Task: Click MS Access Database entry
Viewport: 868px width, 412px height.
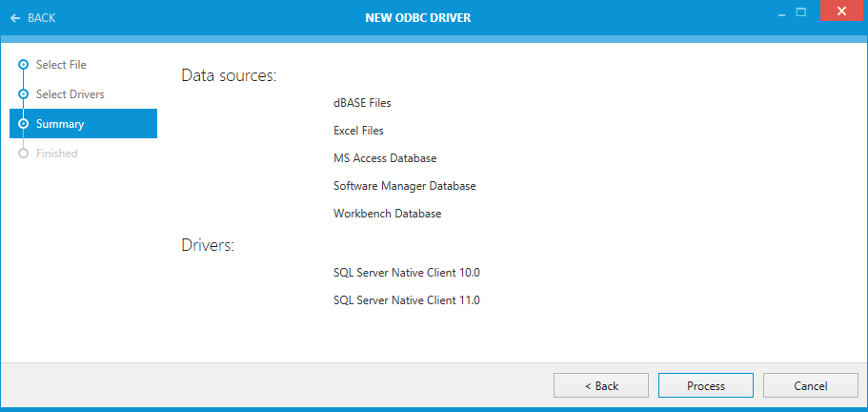Action: [x=385, y=158]
